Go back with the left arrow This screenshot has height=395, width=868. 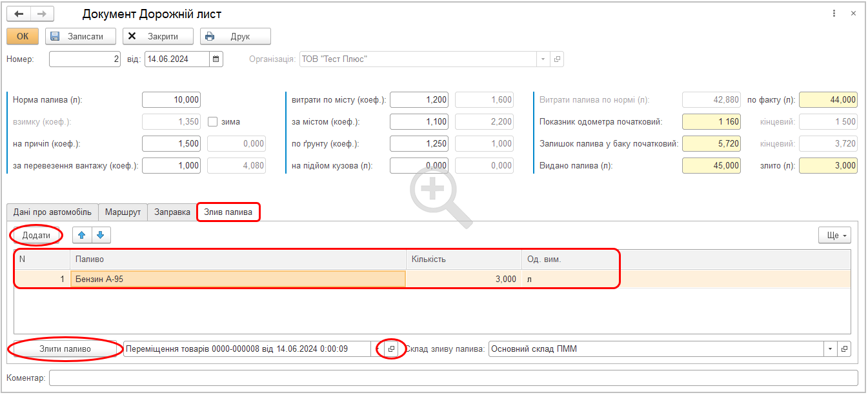[x=19, y=14]
